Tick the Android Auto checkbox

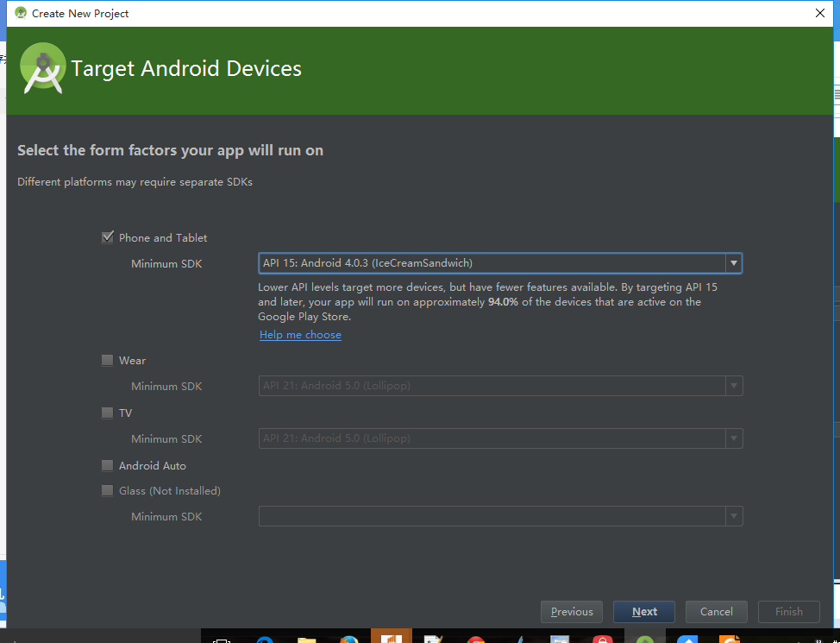click(x=108, y=465)
